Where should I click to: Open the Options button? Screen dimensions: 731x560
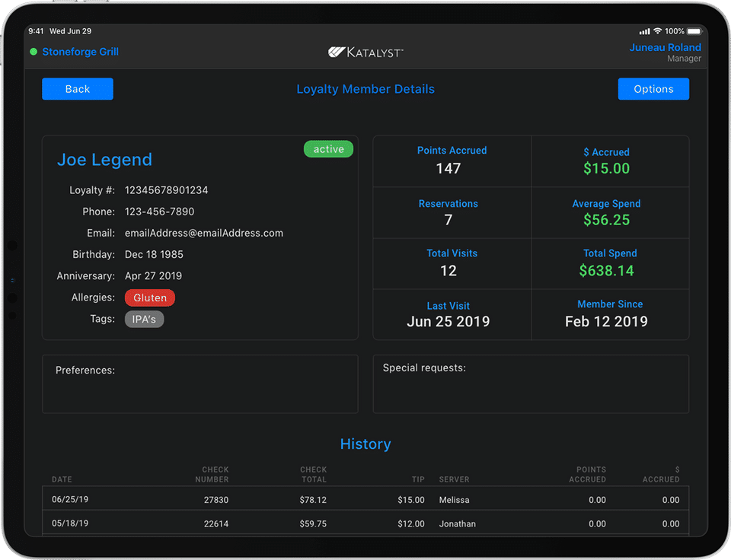(653, 89)
